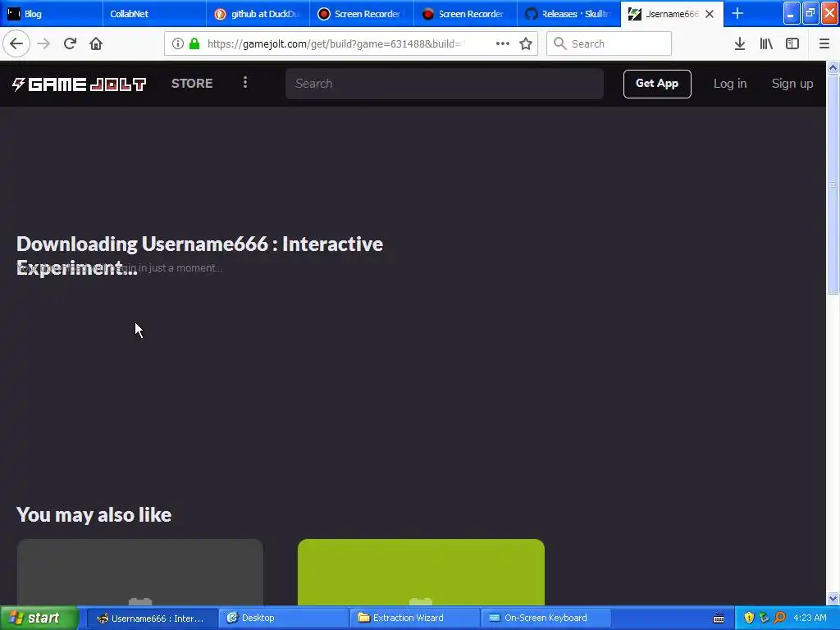Click the You may also like heading

(x=94, y=514)
